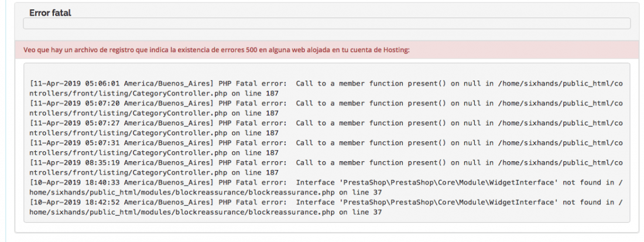
Task: Click the empty bar below Error fatal
Action: [x=327, y=23]
